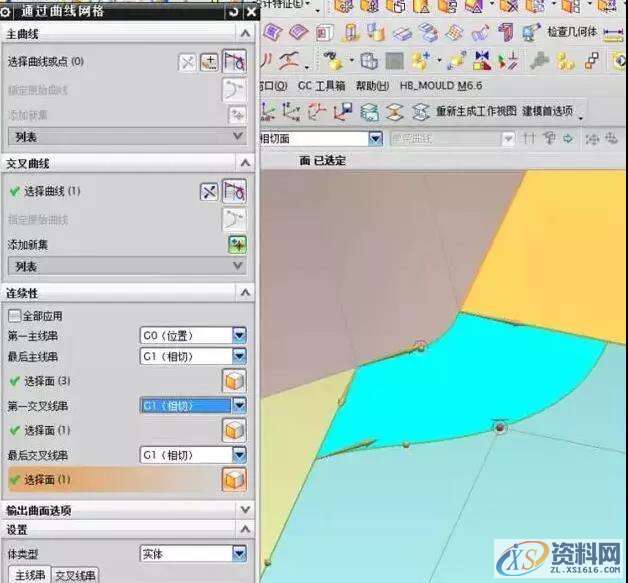Expand 列表 under 主曲线 section

(127, 137)
